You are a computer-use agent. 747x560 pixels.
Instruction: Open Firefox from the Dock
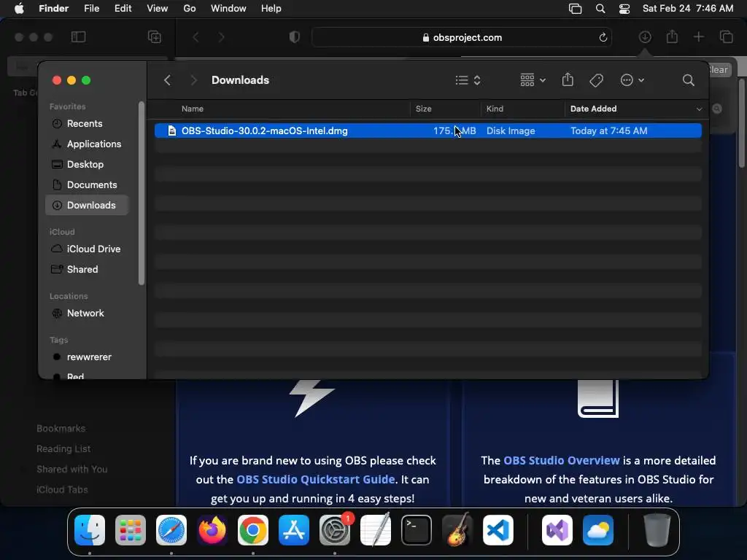pos(212,530)
